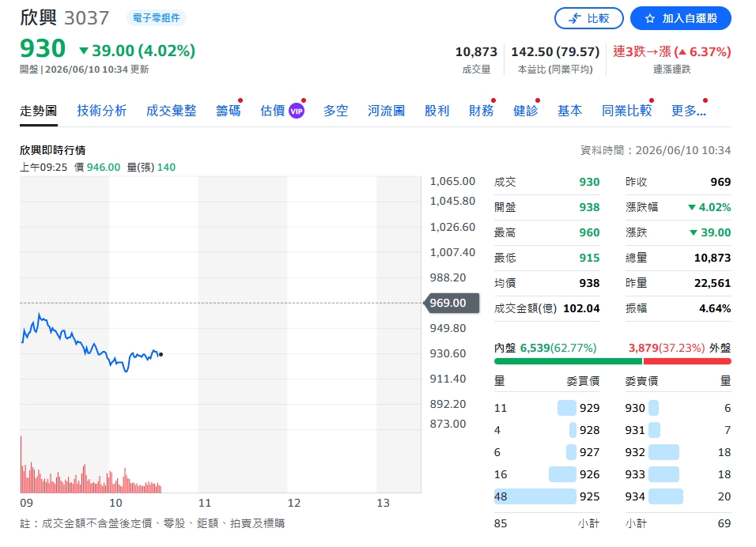Image resolution: width=756 pixels, height=547 pixels.
Task: Click the 外盤 red ratio bar
Action: click(687, 361)
